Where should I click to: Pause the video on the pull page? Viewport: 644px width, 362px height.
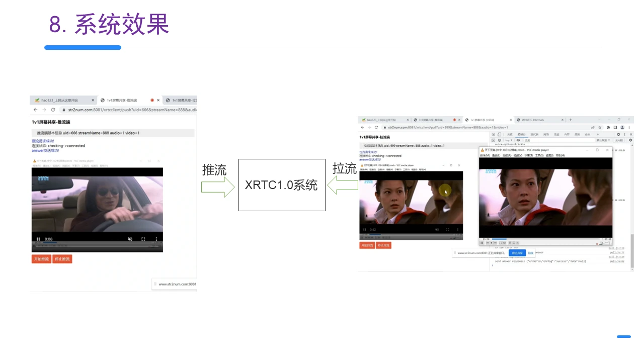[365, 230]
